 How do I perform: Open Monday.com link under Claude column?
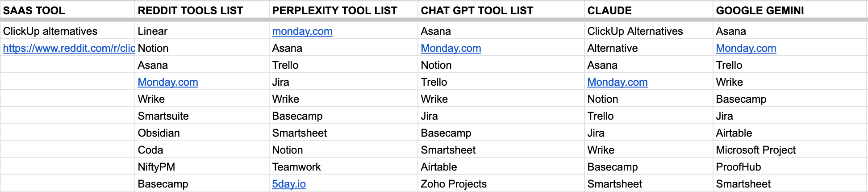coord(618,82)
